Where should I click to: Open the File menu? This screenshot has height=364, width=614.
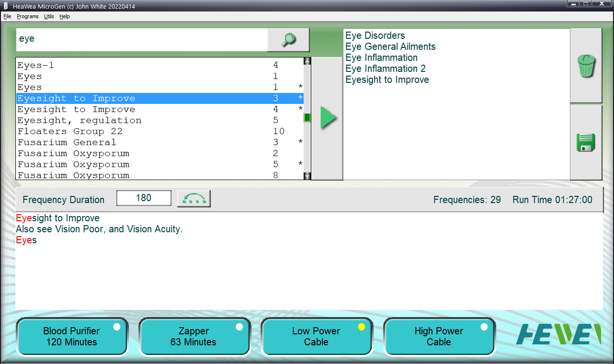[x=7, y=16]
